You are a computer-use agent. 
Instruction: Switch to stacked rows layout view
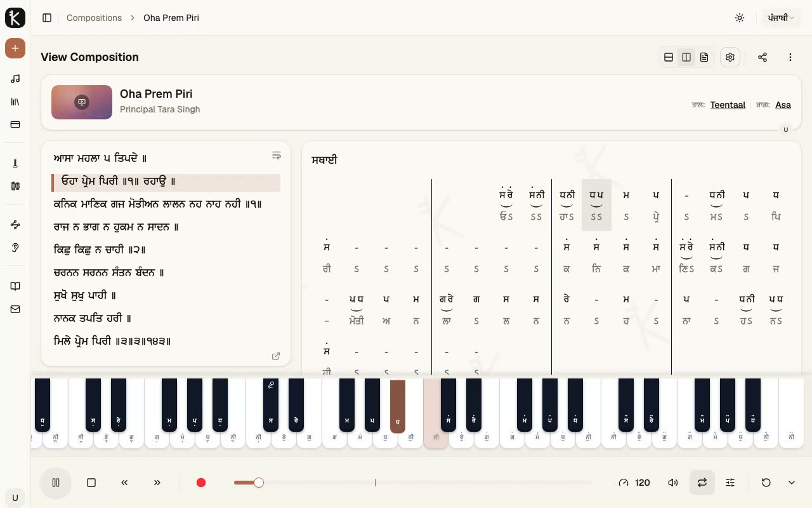[x=669, y=57]
